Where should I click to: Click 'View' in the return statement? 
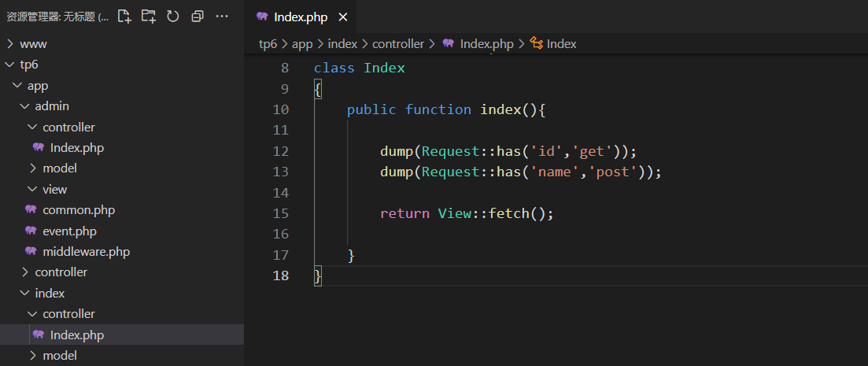click(455, 214)
